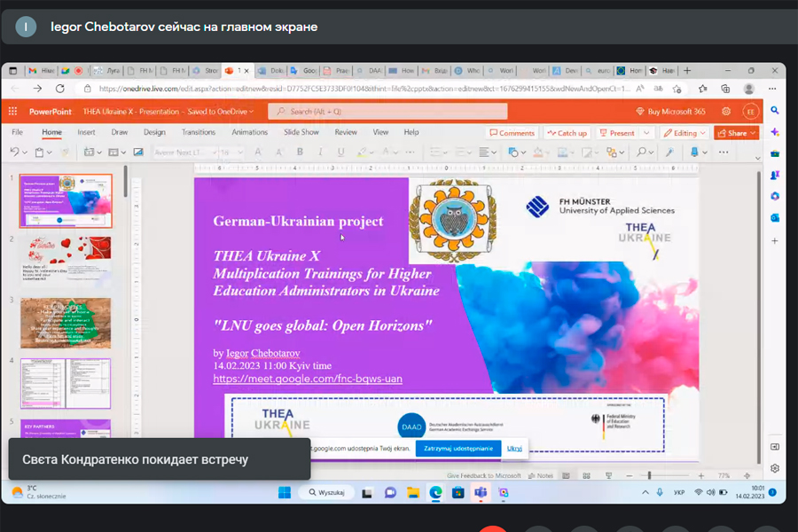Fit slide to window icon
This screenshot has width=798, height=532.
point(747,475)
